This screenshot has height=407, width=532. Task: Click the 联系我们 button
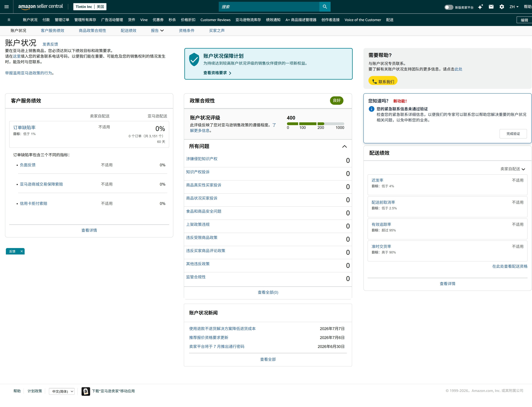[383, 81]
